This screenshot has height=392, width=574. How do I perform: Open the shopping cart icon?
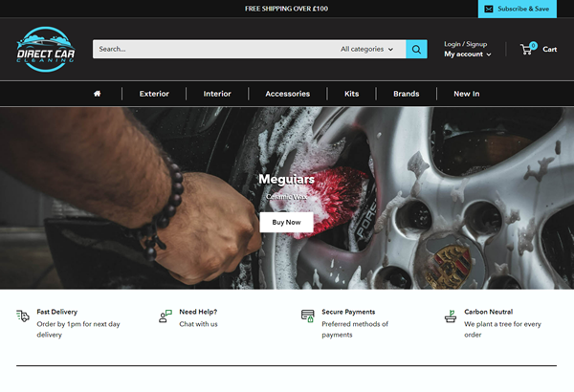coord(527,49)
